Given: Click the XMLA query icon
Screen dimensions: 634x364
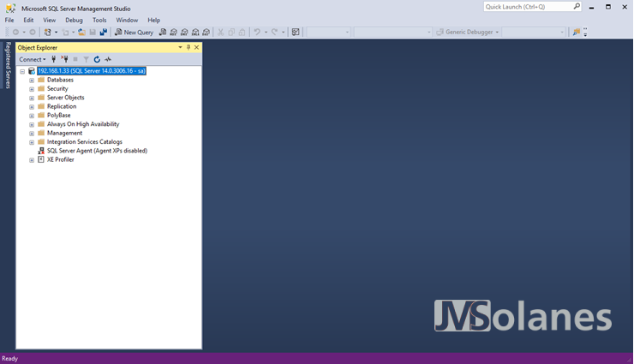Looking at the screenshot, I should 195,33.
